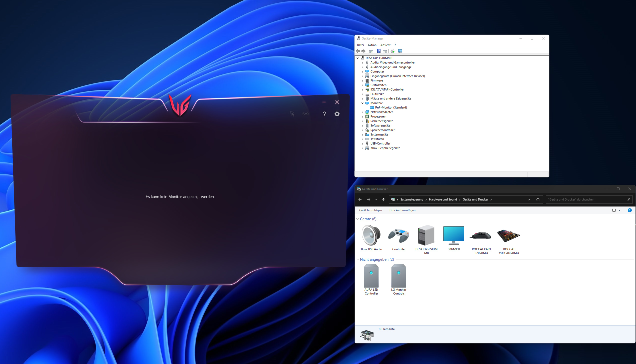Select ROCCAT KAIN 120 AIMO mouse
The height and width of the screenshot is (364, 636).
click(481, 235)
